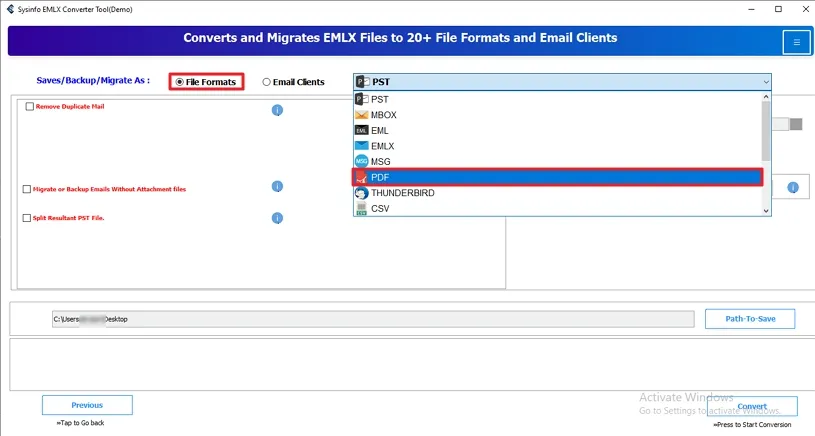Click the Previous button
Image resolution: width=815 pixels, height=436 pixels.
pos(87,405)
